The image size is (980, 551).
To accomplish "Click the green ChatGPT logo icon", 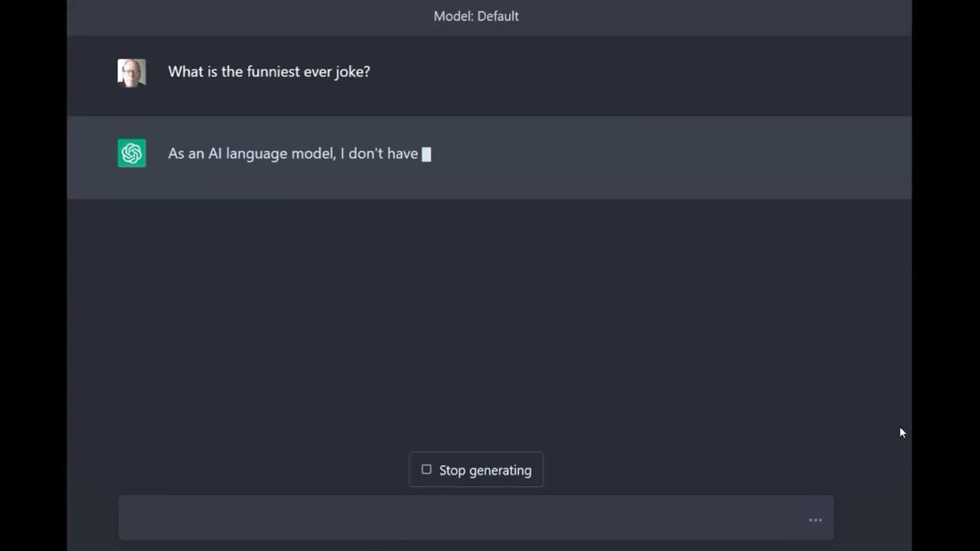I will point(132,153).
